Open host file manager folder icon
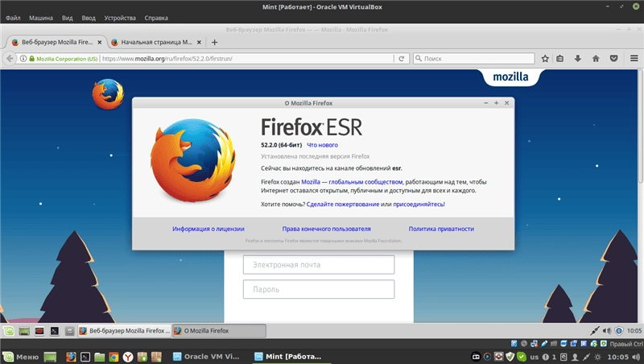This screenshot has height=364, width=644. [x=99, y=357]
